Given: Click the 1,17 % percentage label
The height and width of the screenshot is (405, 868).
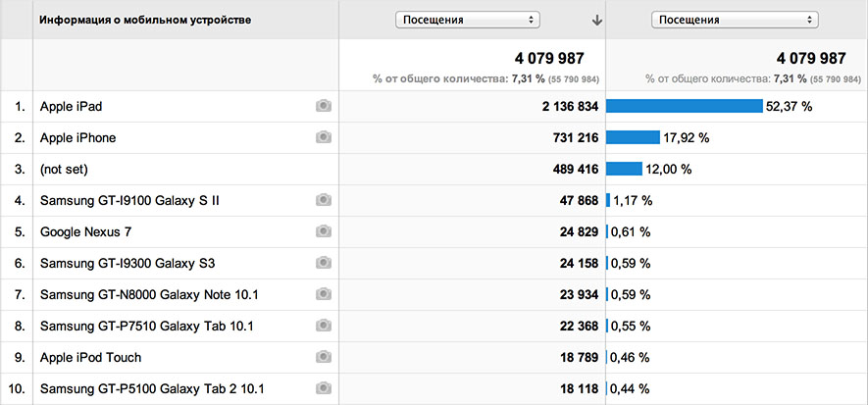Looking at the screenshot, I should pyautogui.click(x=633, y=200).
